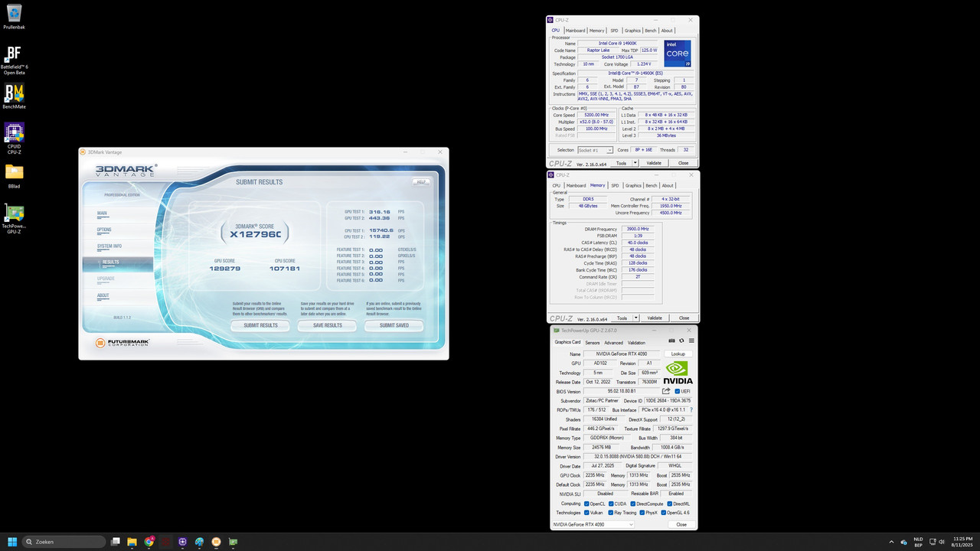Click HELP button in 3DMark Vantage
980x551 pixels.
[420, 182]
